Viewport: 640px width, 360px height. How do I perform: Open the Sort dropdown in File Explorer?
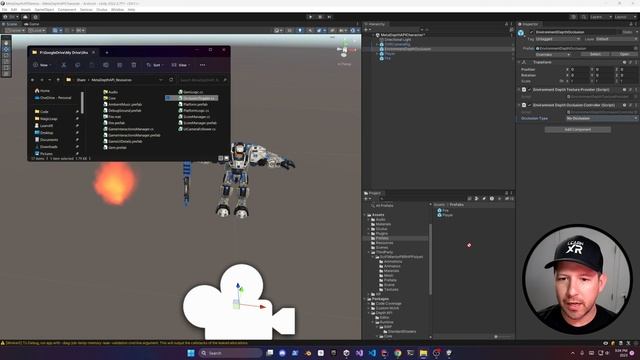click(x=155, y=65)
